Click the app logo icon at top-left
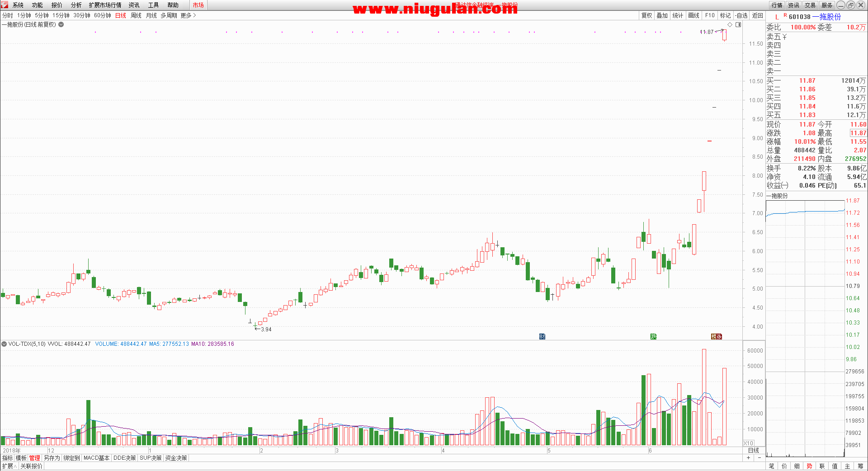The image size is (868, 471). 5,5
